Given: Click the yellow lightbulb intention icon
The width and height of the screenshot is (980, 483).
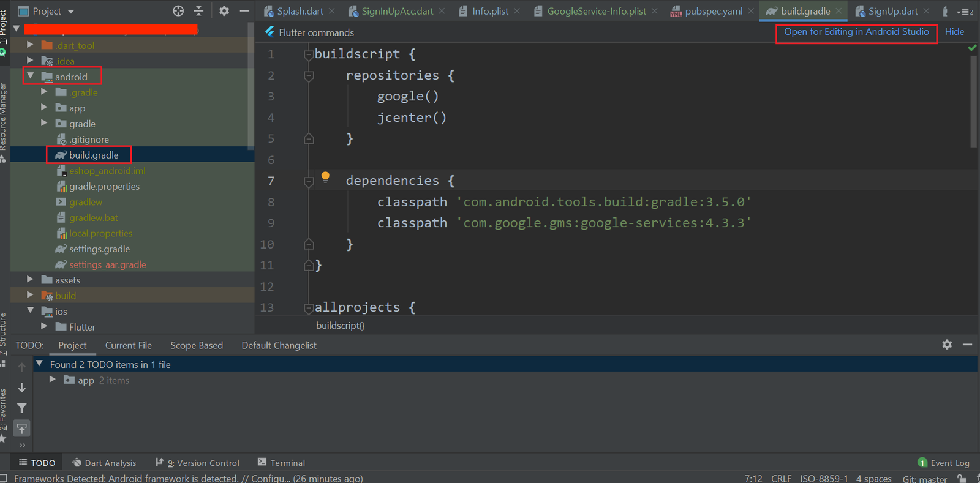Looking at the screenshot, I should coord(326,178).
